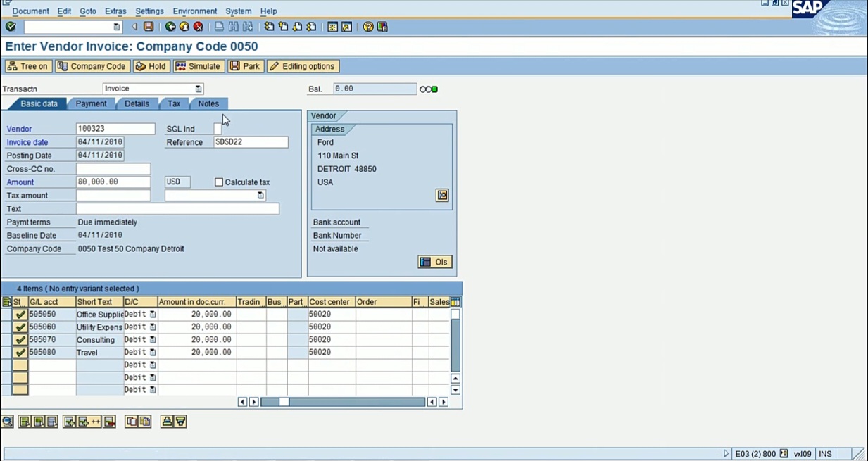This screenshot has height=461, width=868.
Task: Click the Reference field SDSD22
Action: (x=251, y=142)
